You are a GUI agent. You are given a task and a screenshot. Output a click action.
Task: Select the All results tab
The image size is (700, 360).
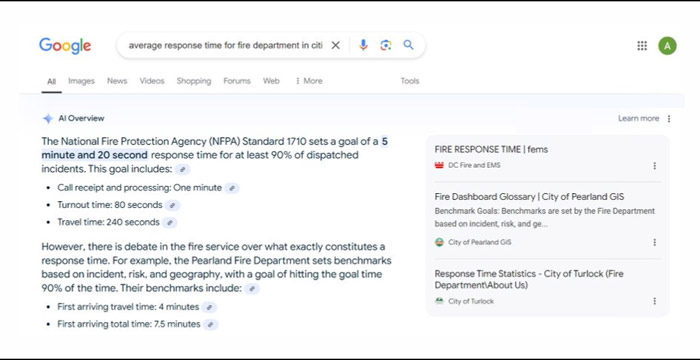point(52,81)
